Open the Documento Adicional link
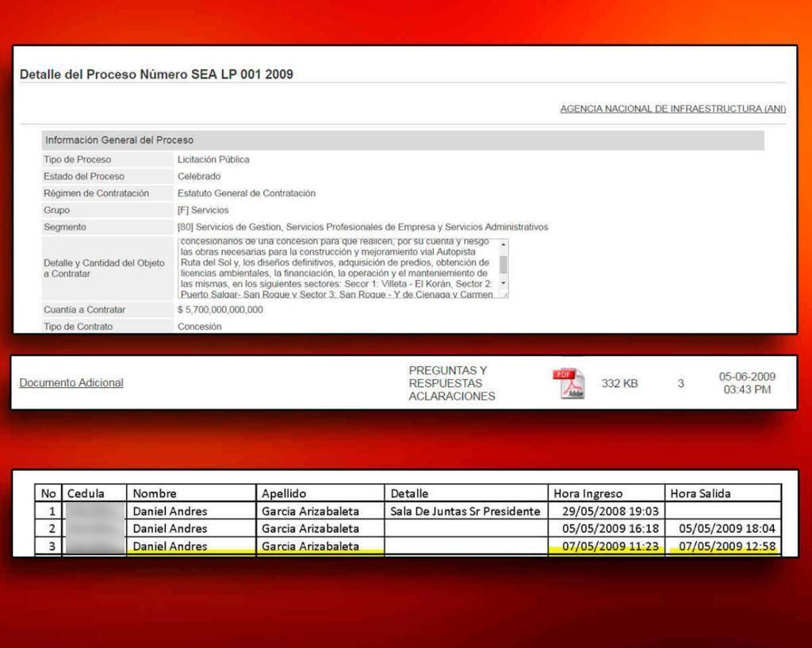812x648 pixels. click(71, 383)
